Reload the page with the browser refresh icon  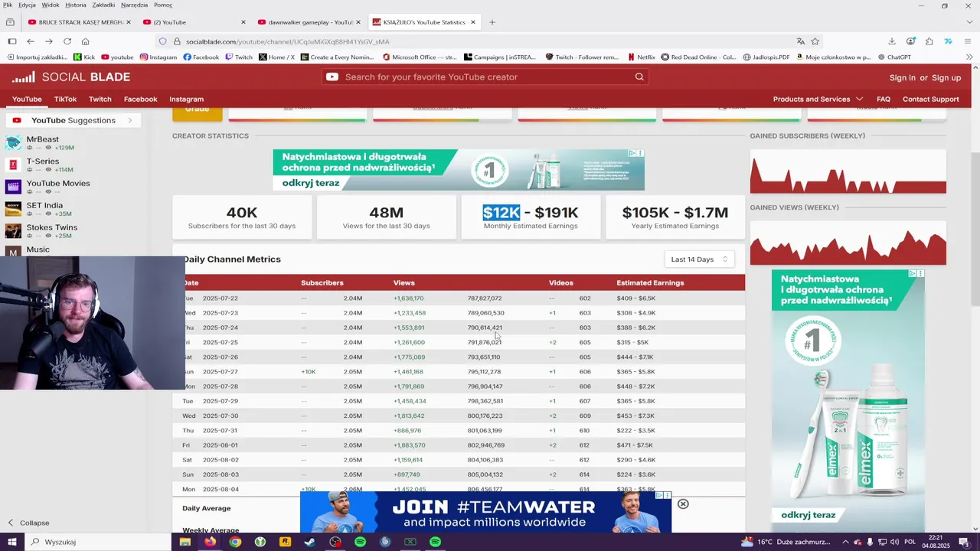click(67, 41)
